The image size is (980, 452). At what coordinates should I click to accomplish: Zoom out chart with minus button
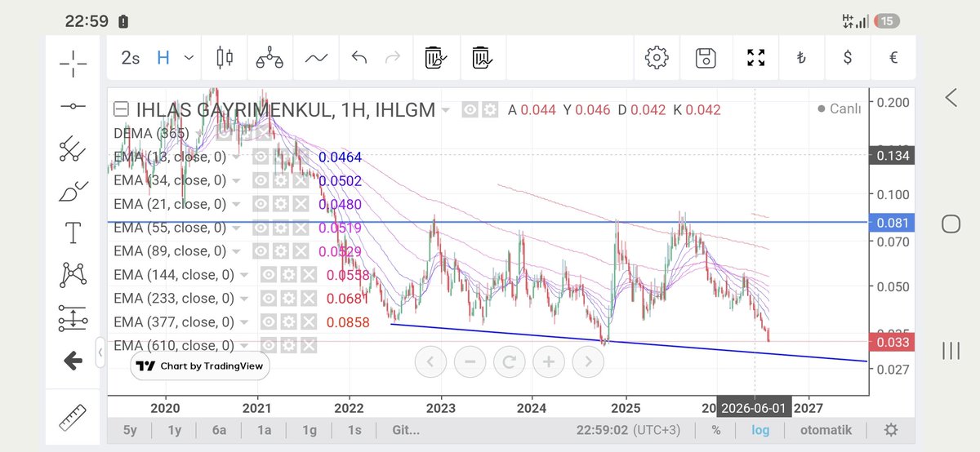click(x=470, y=361)
